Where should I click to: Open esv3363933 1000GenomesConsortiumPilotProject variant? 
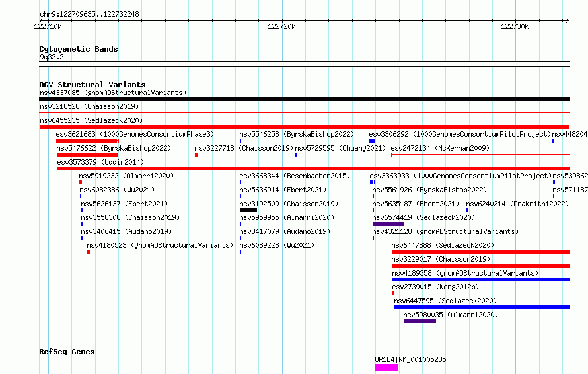[460, 176]
